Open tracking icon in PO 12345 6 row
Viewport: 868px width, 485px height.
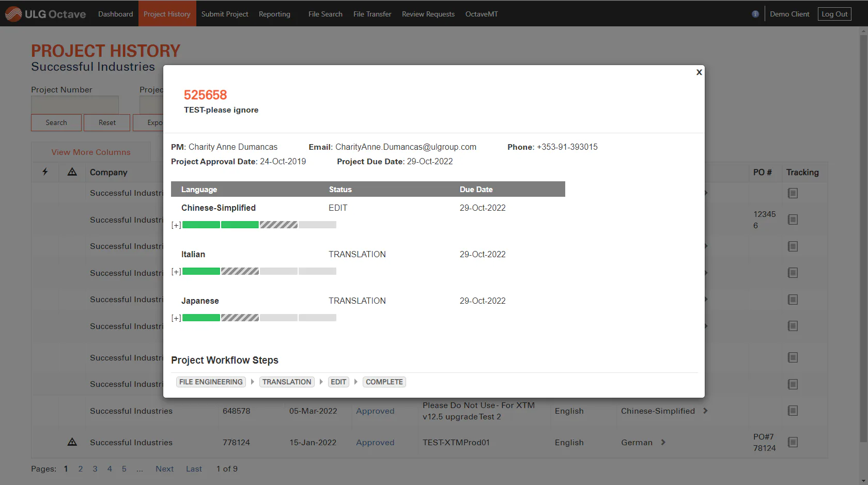click(x=793, y=220)
